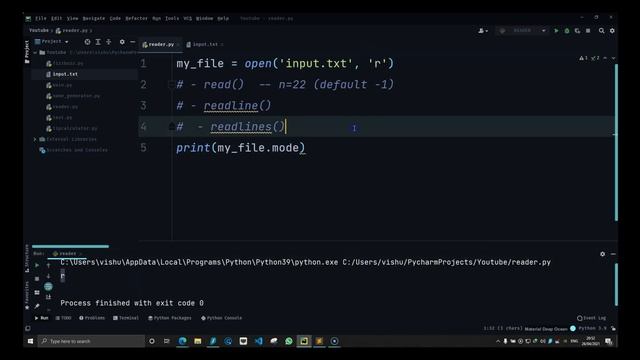
Task: Go to next highlighted error arrow
Action: (613, 58)
